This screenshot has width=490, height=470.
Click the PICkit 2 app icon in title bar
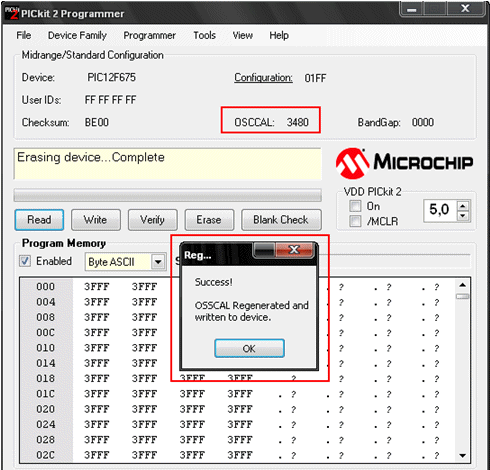(x=12, y=13)
